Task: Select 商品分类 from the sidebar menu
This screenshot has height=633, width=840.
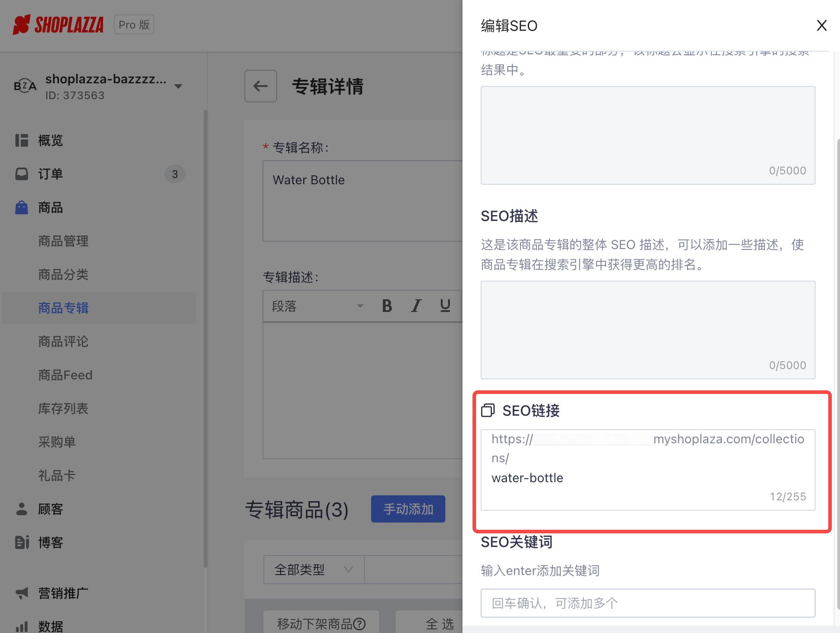Action: coord(63,274)
